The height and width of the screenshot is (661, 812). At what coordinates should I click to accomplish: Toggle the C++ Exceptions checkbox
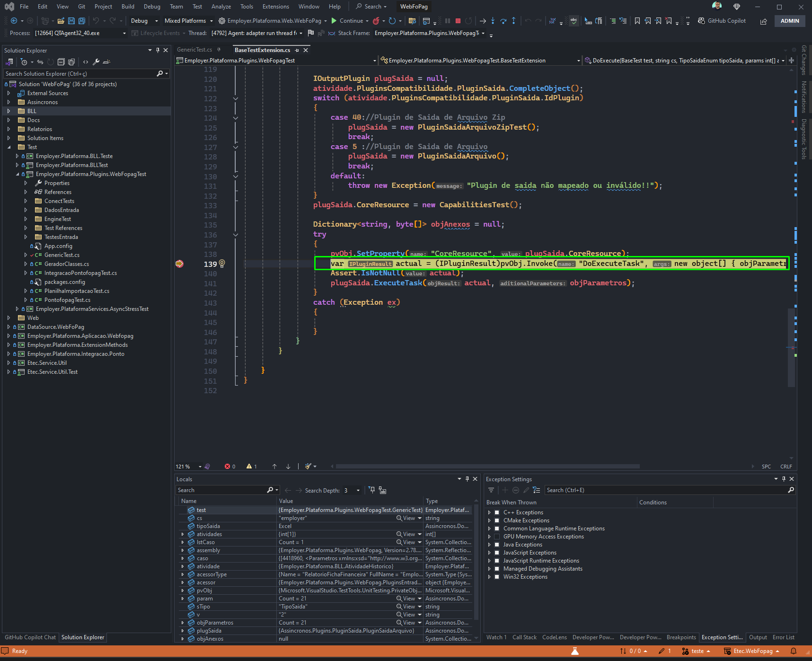(497, 512)
